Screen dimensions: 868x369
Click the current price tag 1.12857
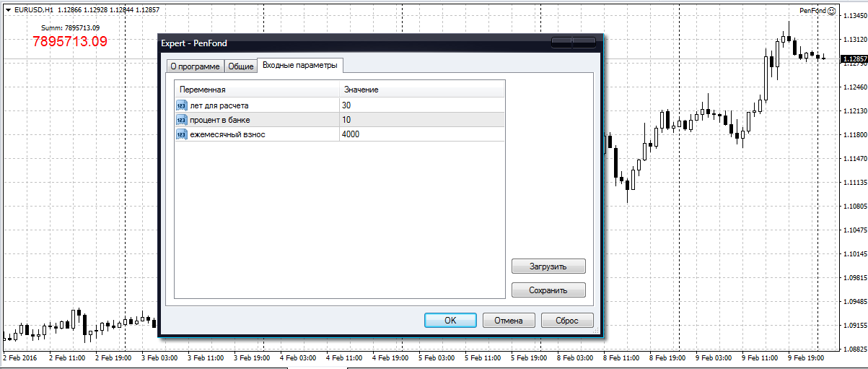point(854,59)
